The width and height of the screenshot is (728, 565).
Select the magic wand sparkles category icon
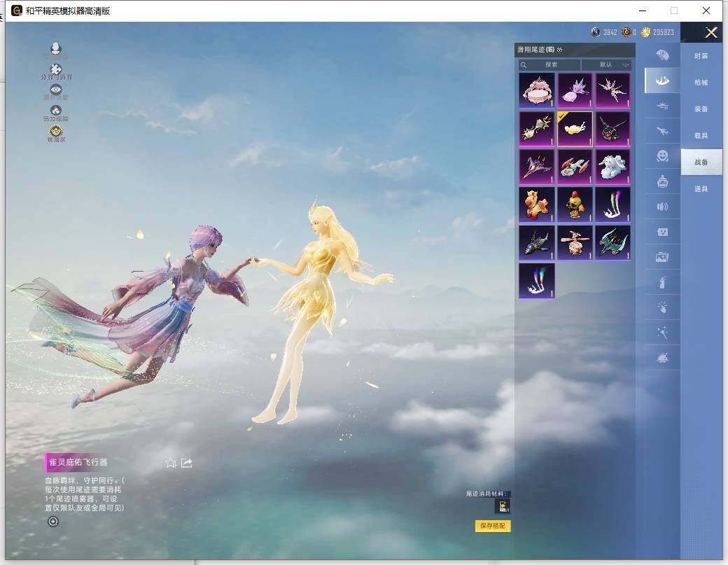pyautogui.click(x=662, y=333)
